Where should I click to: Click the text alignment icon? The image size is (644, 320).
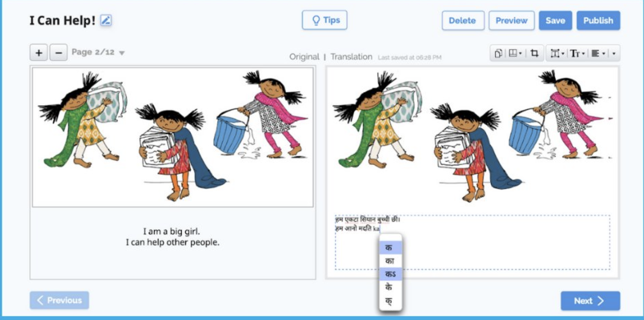click(x=598, y=53)
